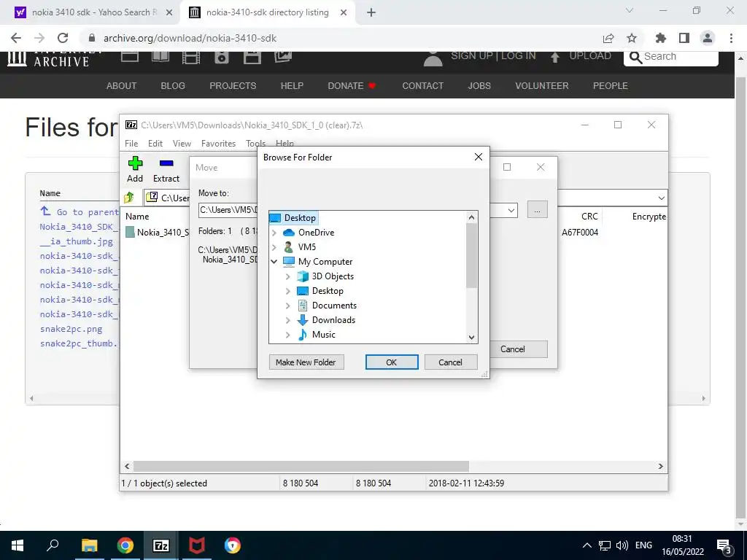Screen dimensions: 747x560
Task: Select Music folder in tree
Action: pos(317,335)
